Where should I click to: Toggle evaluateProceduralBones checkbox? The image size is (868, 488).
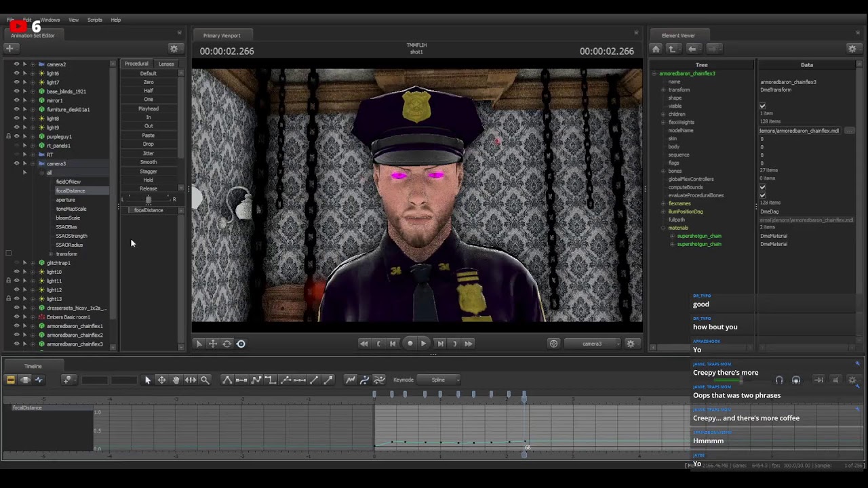pos(762,195)
